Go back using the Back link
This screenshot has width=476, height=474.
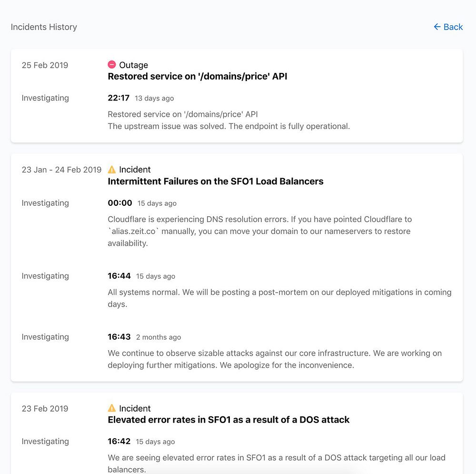click(x=453, y=27)
